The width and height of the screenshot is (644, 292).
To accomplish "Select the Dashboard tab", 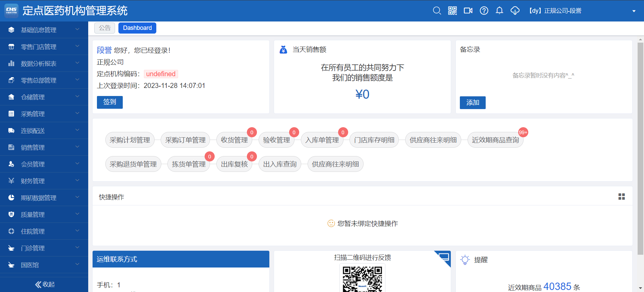I will tap(137, 28).
